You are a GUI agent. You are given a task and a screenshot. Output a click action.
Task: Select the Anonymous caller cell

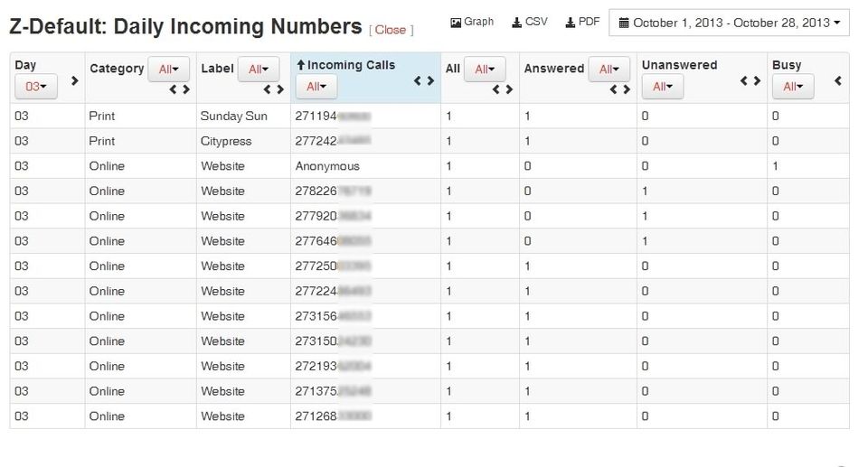point(327,166)
